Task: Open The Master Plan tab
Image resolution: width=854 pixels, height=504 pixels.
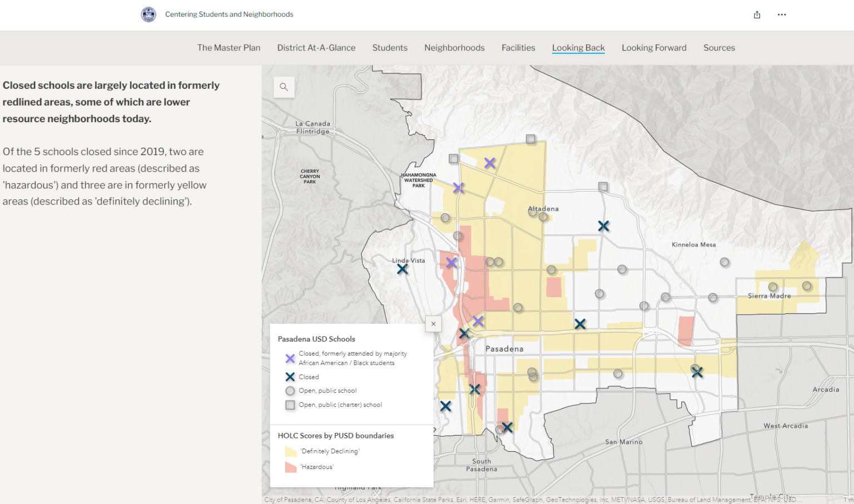Action: pos(229,48)
